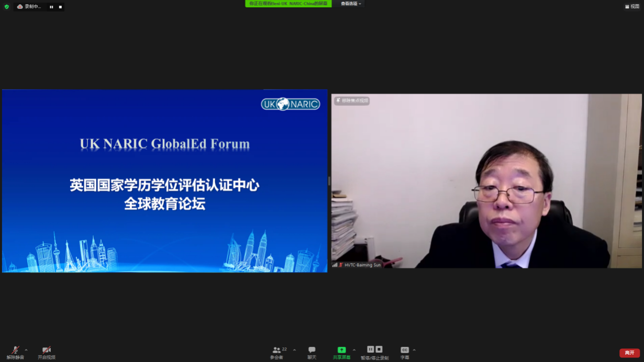The width and height of the screenshot is (644, 362).
Task: Pause the cloud recording from top bar
Action: [51, 7]
